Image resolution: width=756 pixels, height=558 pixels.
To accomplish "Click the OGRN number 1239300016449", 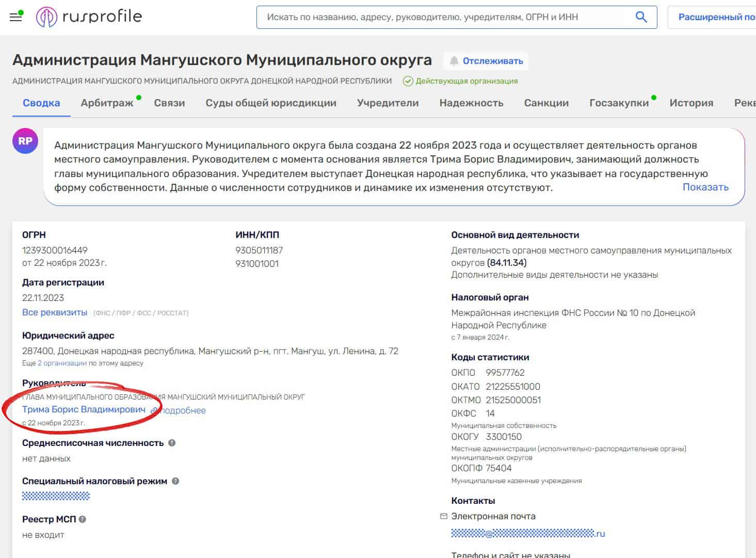I will tap(55, 250).
